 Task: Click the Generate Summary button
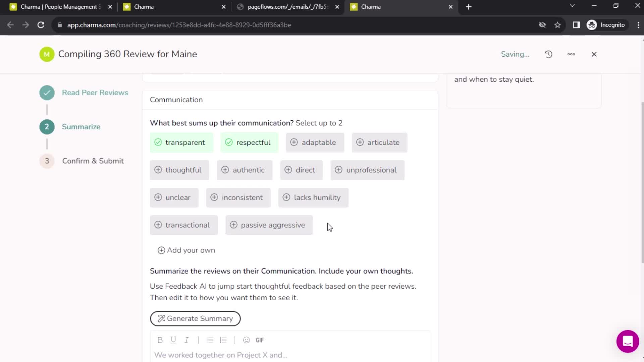tap(196, 318)
